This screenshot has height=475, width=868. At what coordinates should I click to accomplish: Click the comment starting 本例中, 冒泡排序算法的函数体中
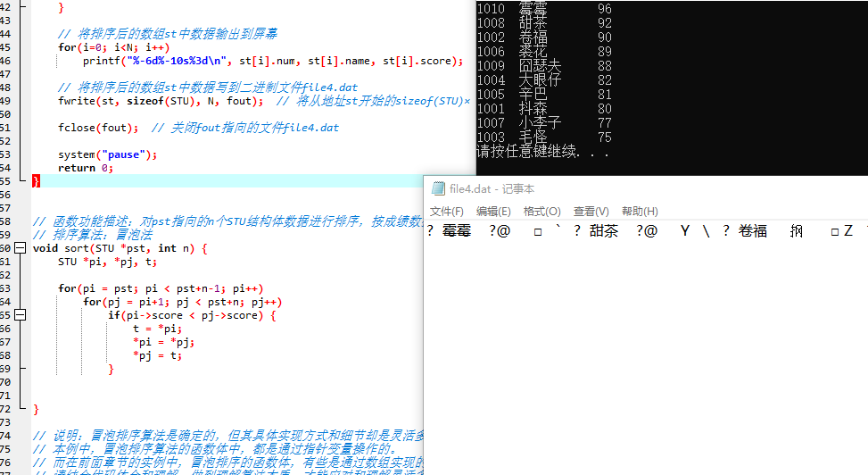tap(215, 449)
